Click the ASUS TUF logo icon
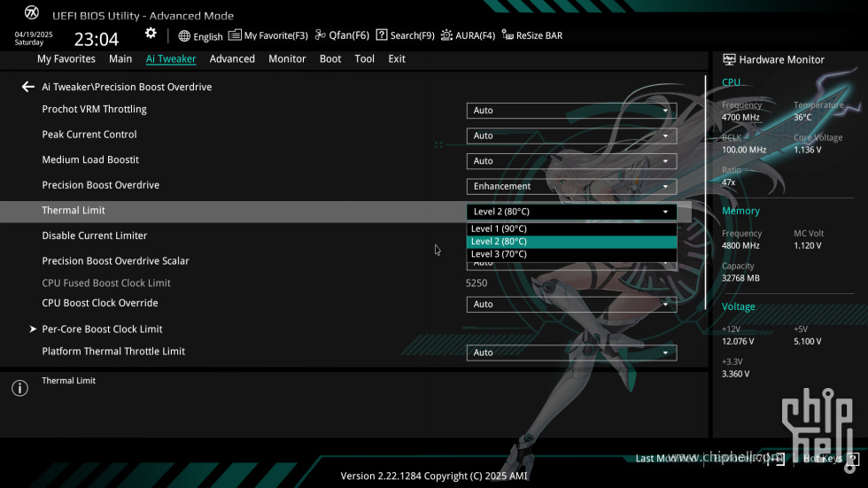868x488 pixels. (x=32, y=12)
